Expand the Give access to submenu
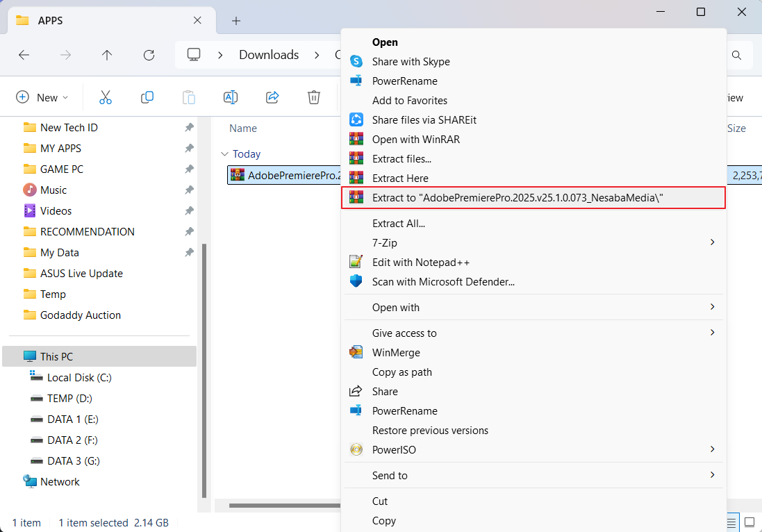Image resolution: width=762 pixels, height=532 pixels. (713, 332)
